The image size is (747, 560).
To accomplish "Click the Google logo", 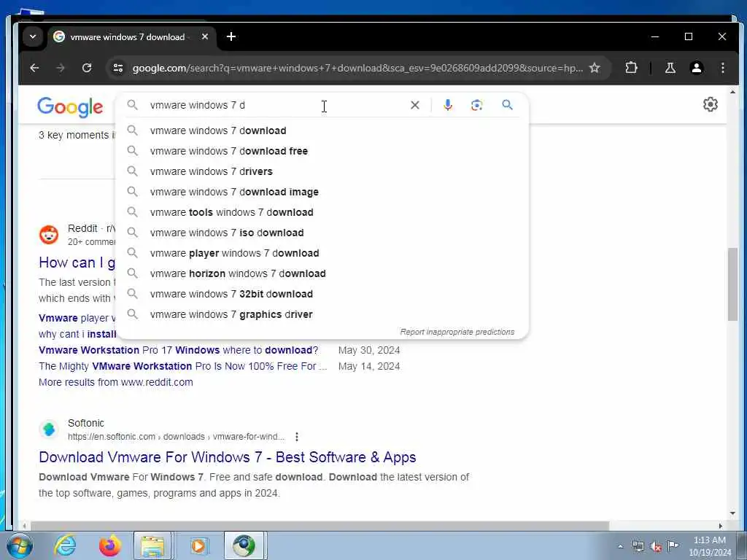I will (70, 106).
